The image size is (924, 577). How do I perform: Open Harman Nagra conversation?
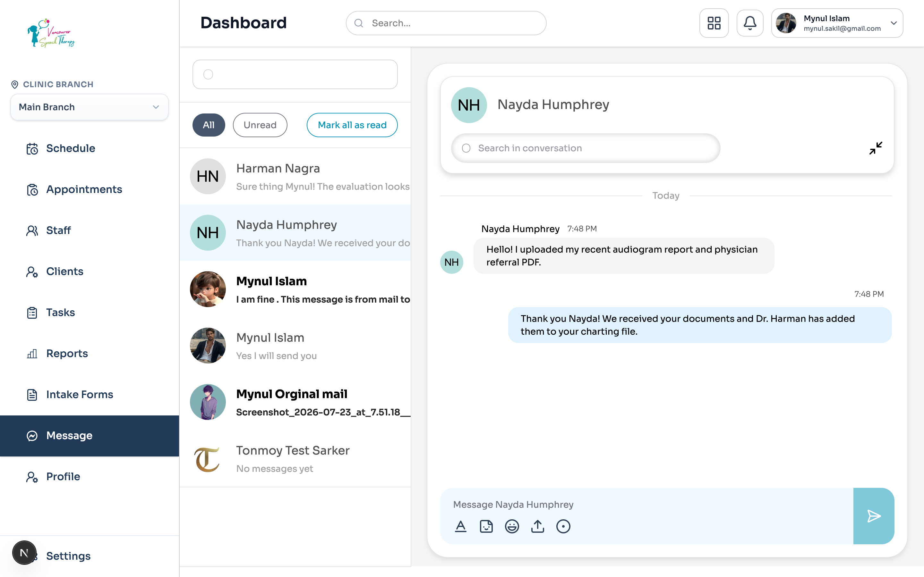(295, 176)
